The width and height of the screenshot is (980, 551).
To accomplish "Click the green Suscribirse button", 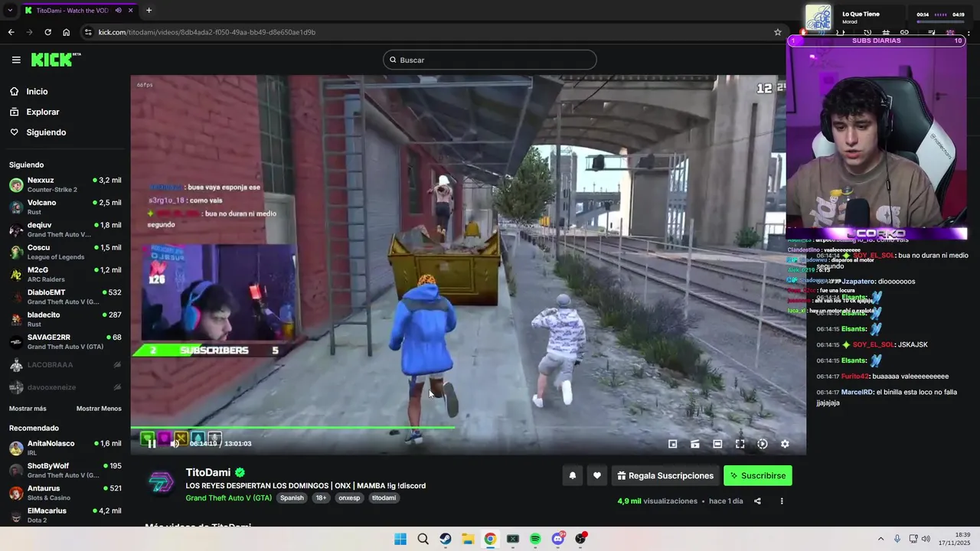I will point(758,475).
